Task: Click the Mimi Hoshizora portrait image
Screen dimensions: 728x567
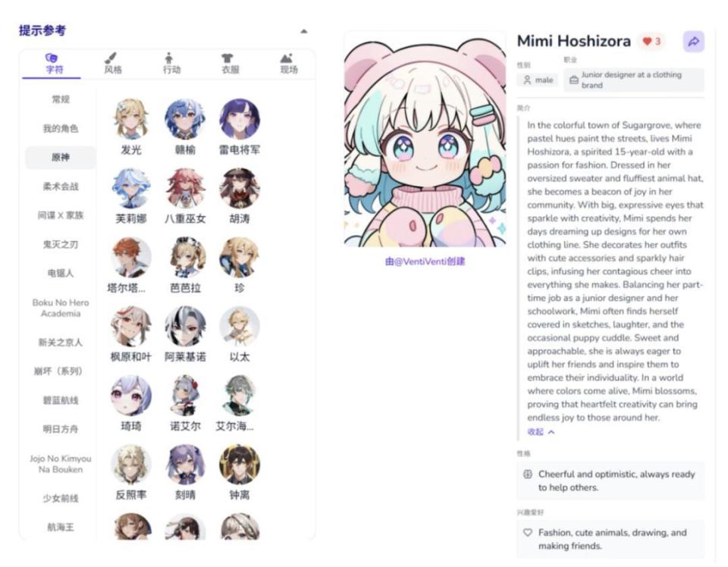Action: (x=425, y=139)
